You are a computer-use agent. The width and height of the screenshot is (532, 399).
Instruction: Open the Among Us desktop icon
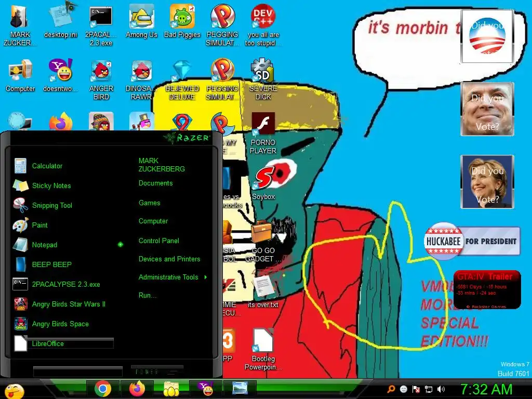[141, 21]
